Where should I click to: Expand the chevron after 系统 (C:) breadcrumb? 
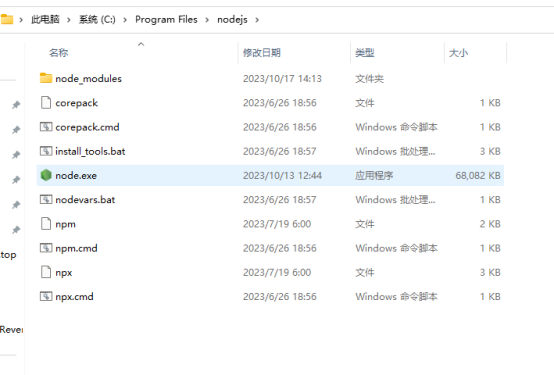(125, 20)
